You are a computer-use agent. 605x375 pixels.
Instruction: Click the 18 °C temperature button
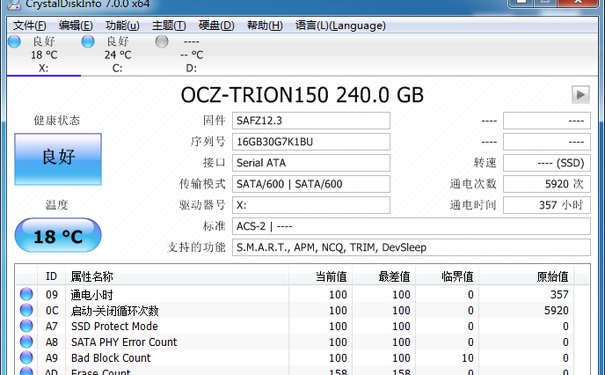(x=58, y=235)
